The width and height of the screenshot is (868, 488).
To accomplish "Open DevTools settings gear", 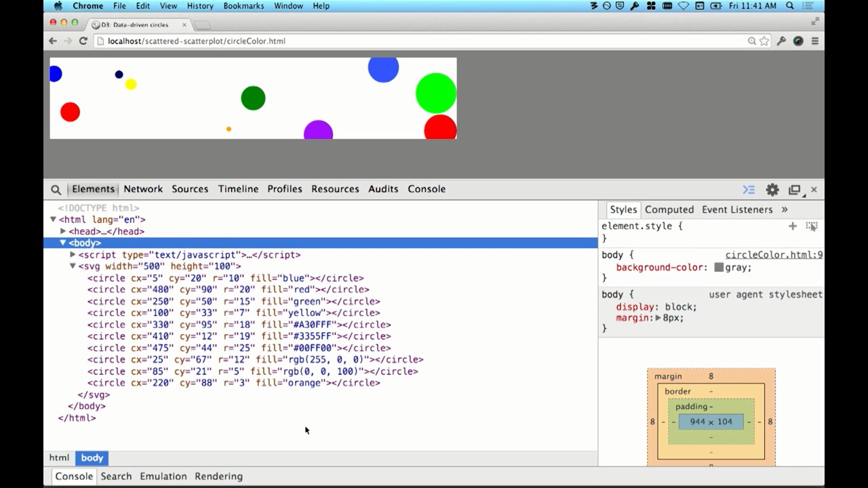I will [772, 190].
